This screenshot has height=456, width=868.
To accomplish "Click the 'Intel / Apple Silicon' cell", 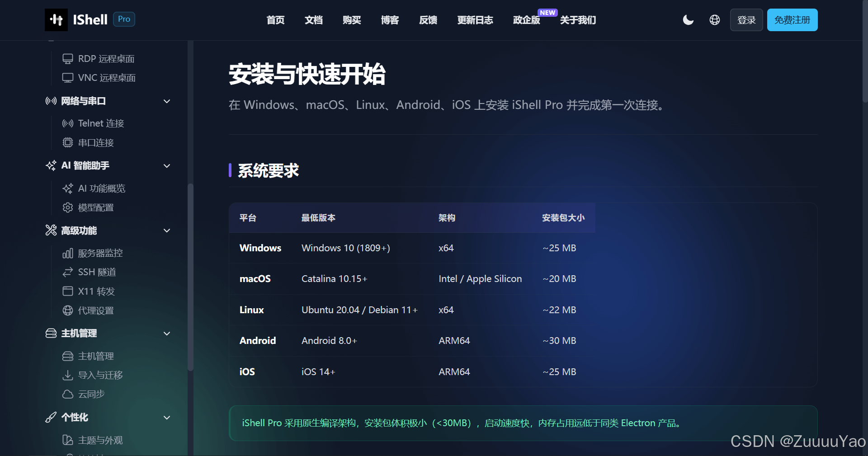I will pos(480,279).
